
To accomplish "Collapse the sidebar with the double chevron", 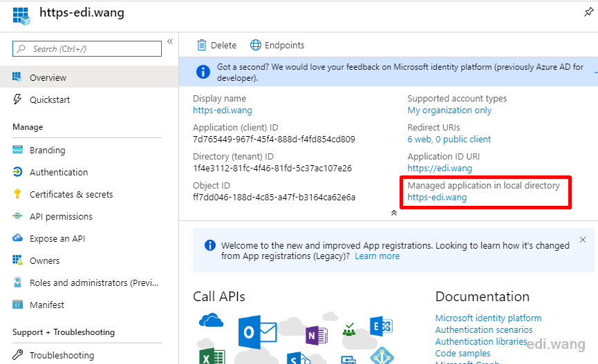I will pyautogui.click(x=170, y=41).
